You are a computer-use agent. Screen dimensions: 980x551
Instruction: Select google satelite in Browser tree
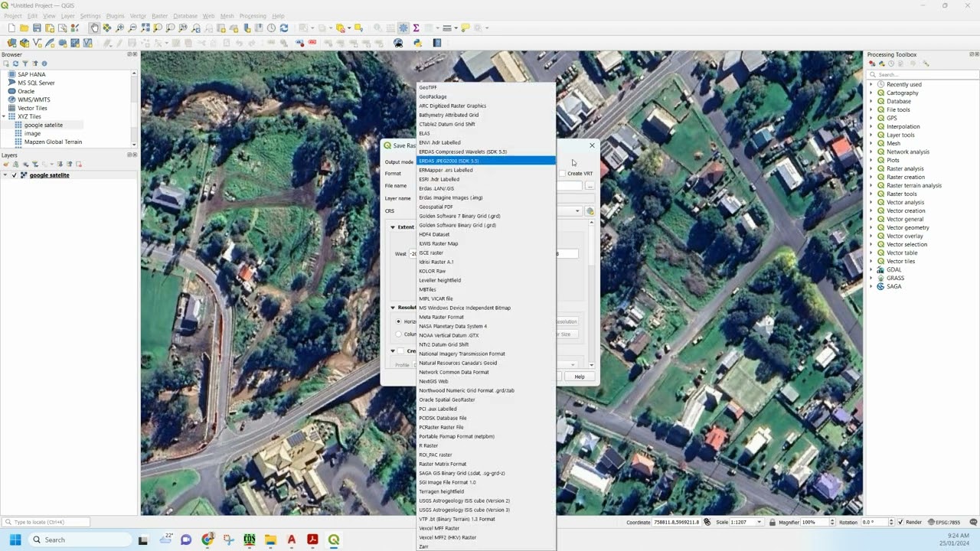(x=44, y=125)
